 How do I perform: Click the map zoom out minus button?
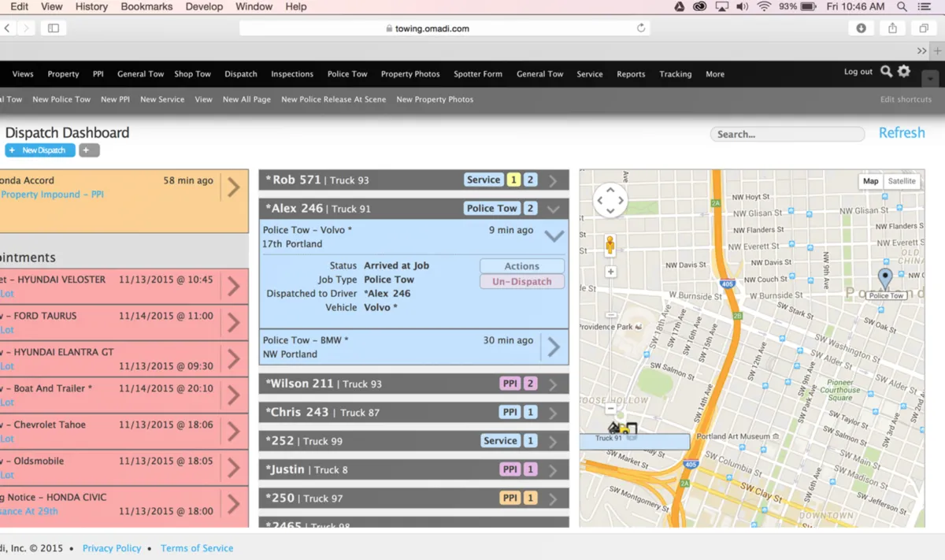(x=610, y=409)
